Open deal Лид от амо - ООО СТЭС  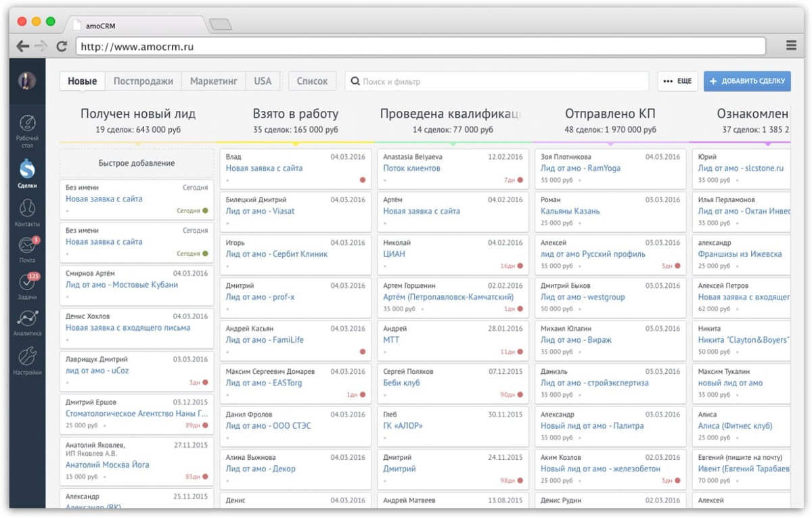tap(269, 425)
